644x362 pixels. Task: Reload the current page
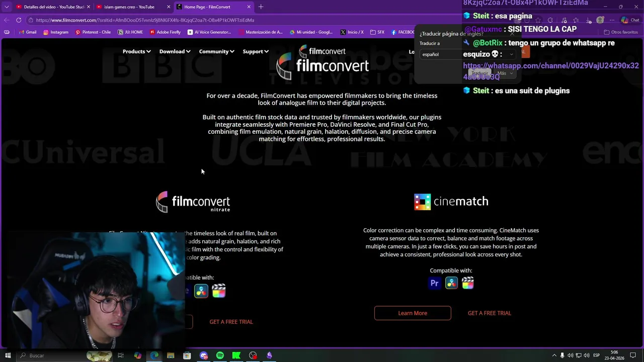19,20
